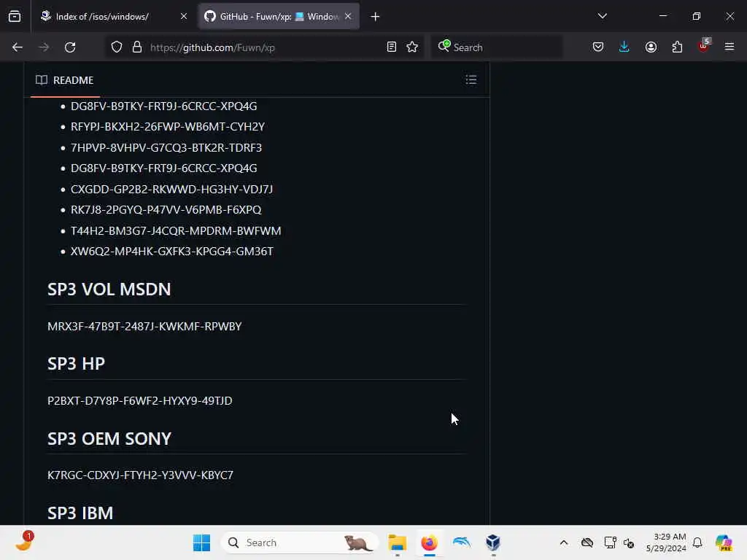Open the Downloads panel
The image size is (747, 560).
coord(624,47)
